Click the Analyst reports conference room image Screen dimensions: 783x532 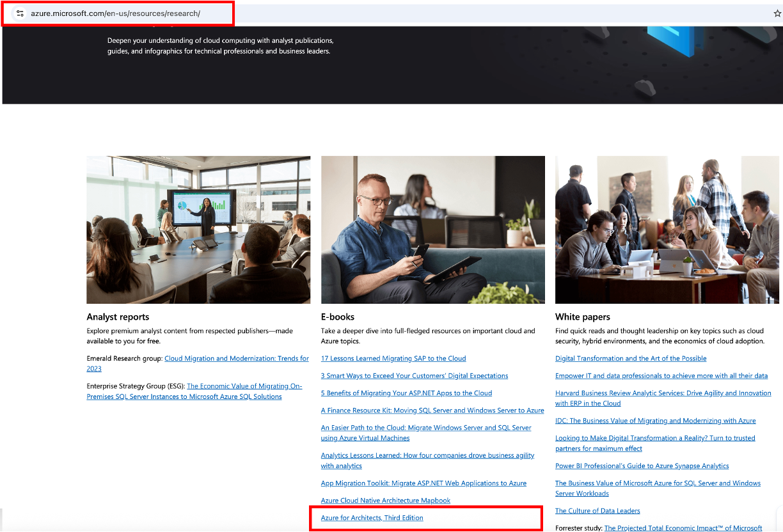[x=198, y=229]
